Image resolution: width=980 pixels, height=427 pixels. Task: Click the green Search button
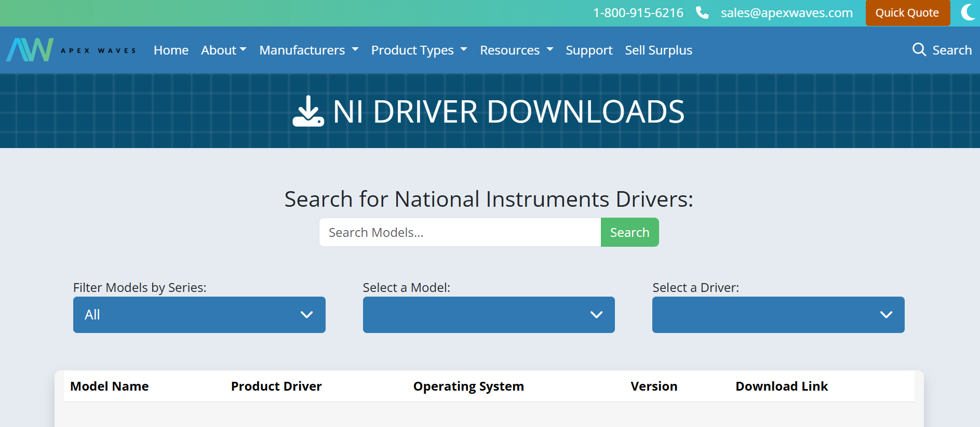(x=629, y=232)
